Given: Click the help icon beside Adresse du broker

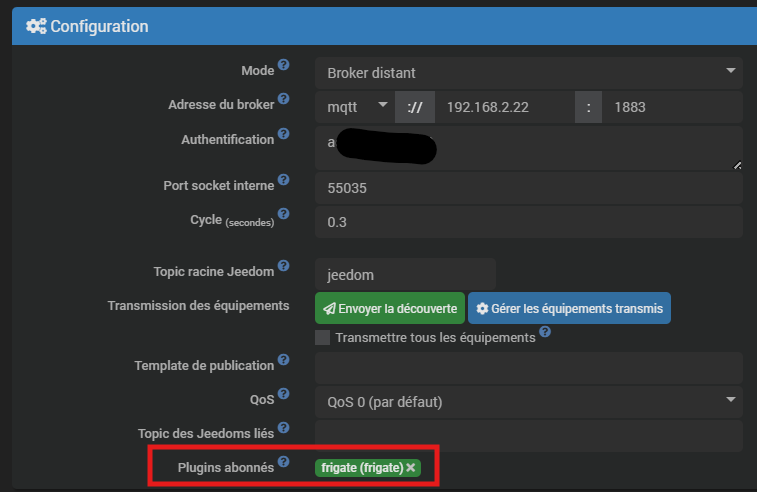Looking at the screenshot, I should point(283,98).
